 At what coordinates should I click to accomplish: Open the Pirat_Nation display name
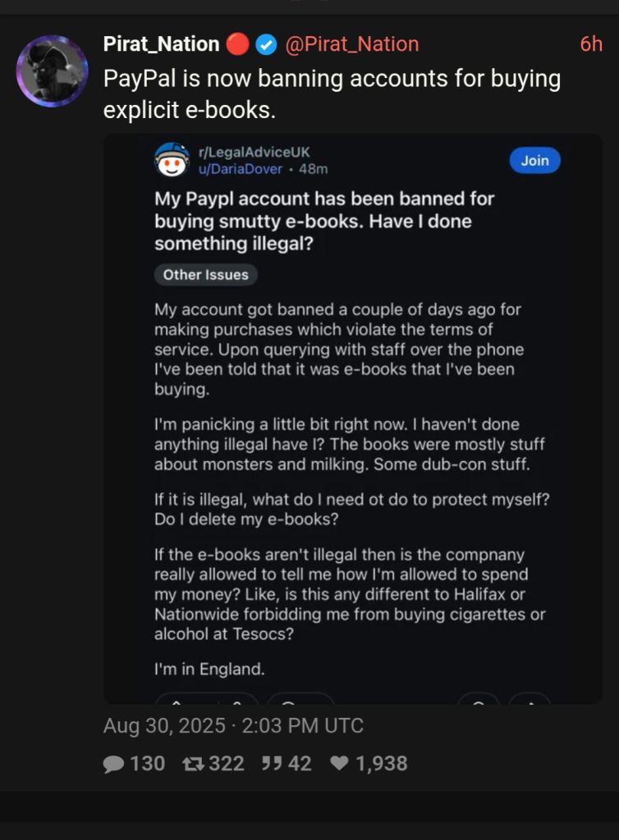point(161,44)
